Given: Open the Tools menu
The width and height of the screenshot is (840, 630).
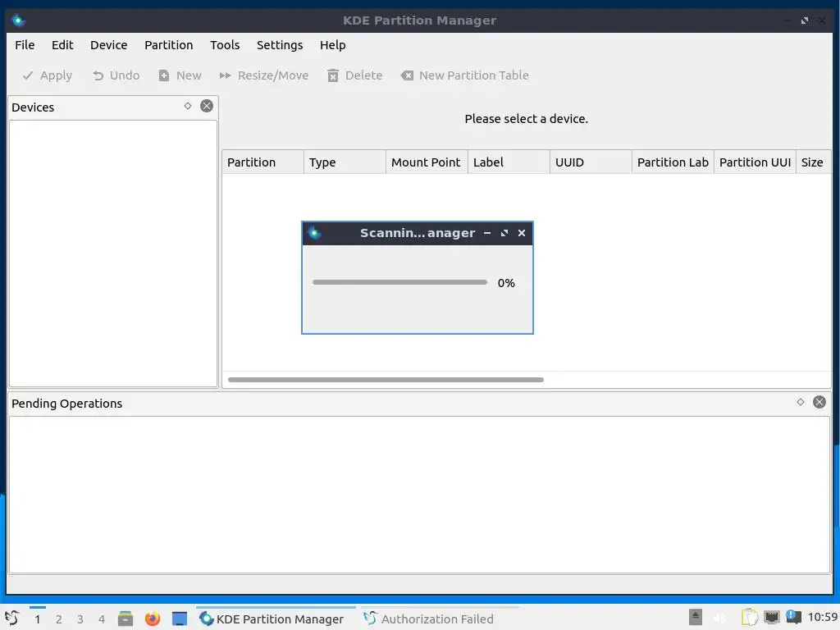Looking at the screenshot, I should coord(225,45).
